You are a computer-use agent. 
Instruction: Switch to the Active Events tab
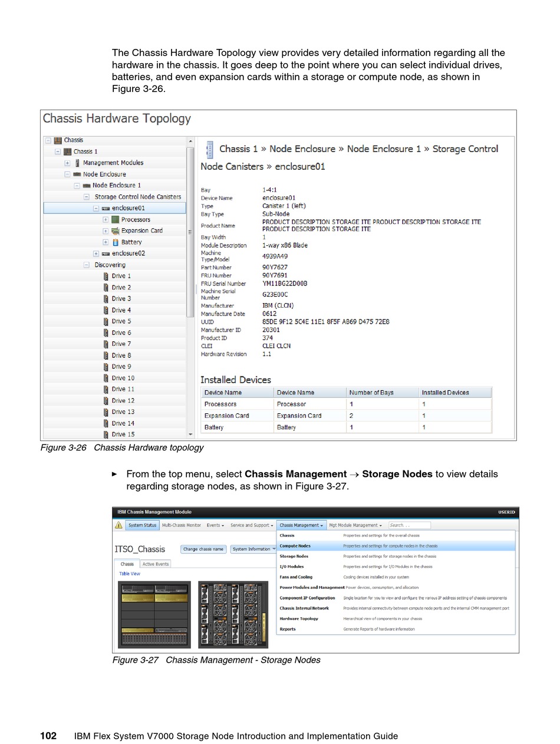[156, 564]
